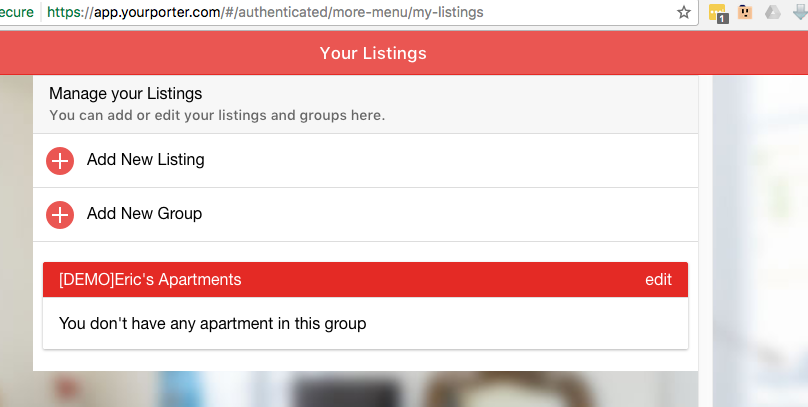Open the square face extension icon
This screenshot has width=808, height=407.
[x=745, y=12]
